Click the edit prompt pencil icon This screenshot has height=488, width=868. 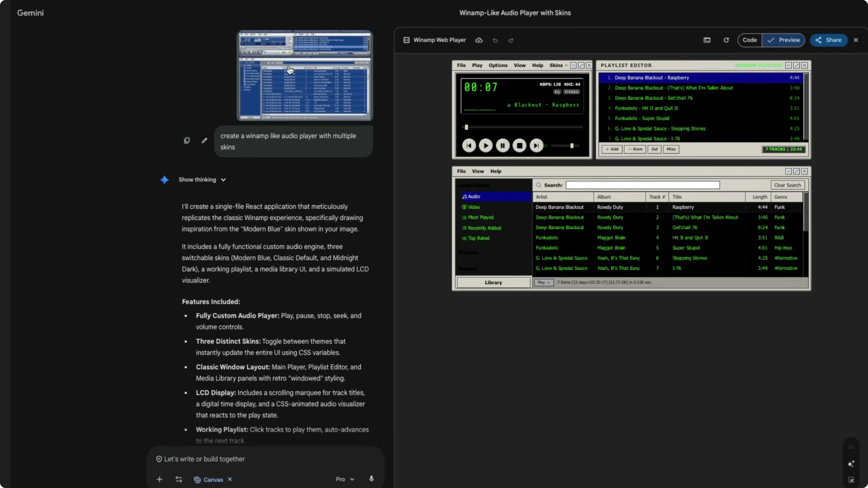pyautogui.click(x=204, y=141)
